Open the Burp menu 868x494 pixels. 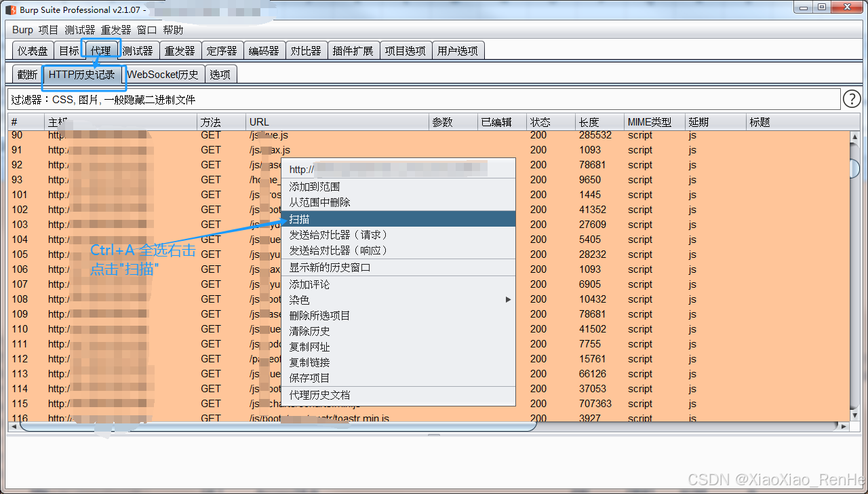click(x=22, y=30)
